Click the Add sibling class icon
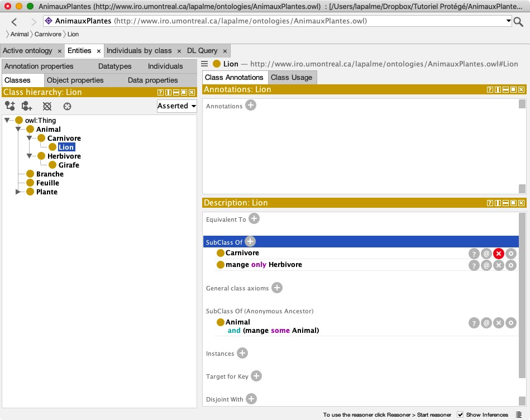530x420 pixels. click(x=27, y=106)
